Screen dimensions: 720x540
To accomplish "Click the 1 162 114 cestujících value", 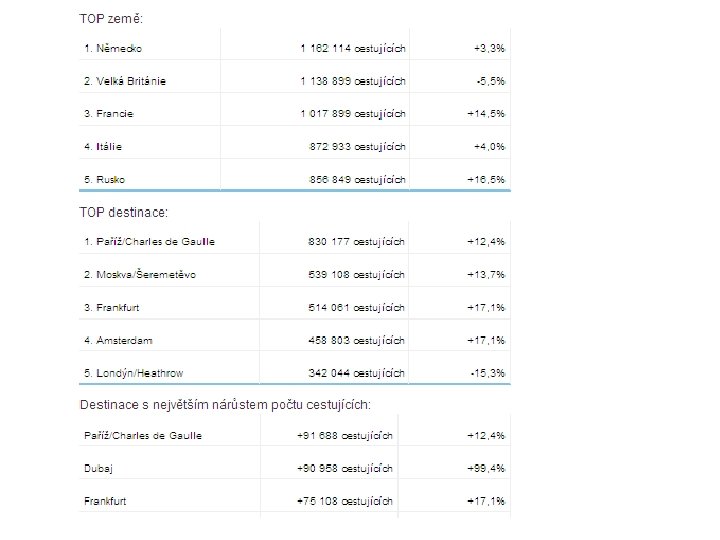I will click(353, 48).
